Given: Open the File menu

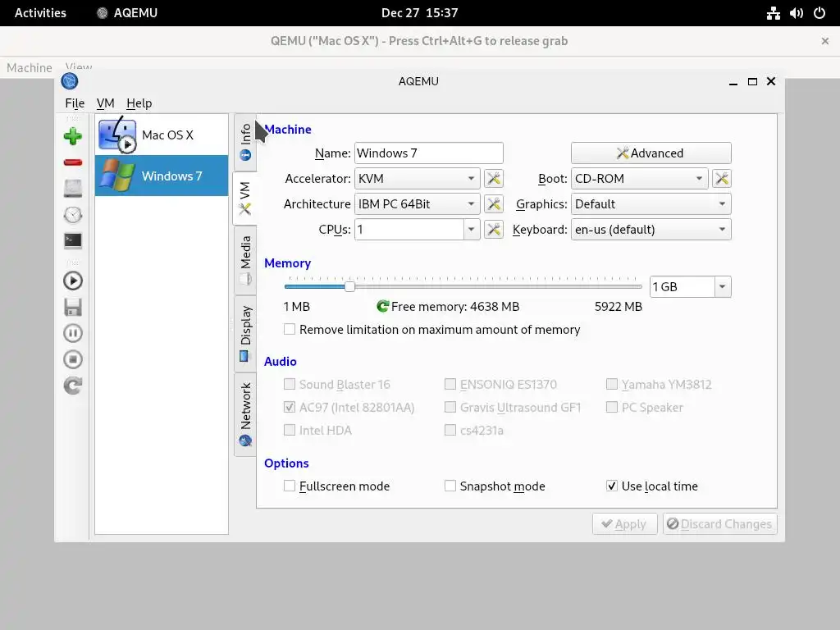Looking at the screenshot, I should click(75, 103).
